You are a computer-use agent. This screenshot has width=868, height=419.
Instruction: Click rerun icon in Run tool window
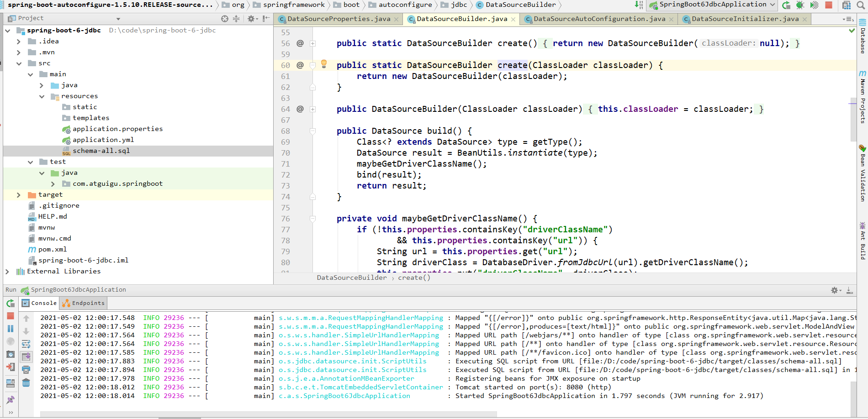pyautogui.click(x=11, y=303)
